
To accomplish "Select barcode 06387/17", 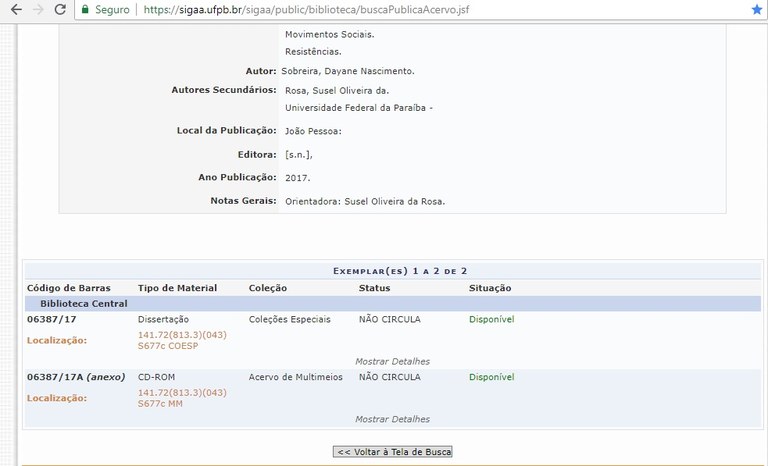I will click(x=52, y=319).
